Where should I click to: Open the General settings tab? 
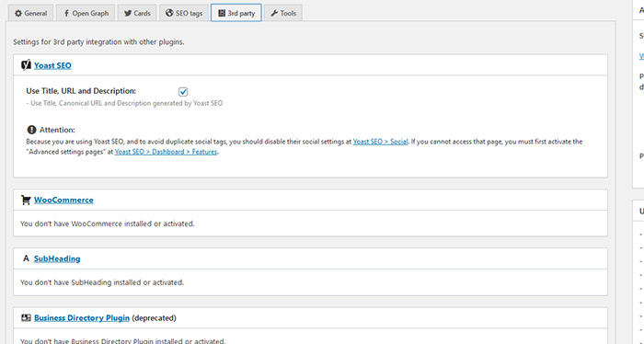pyautogui.click(x=30, y=13)
